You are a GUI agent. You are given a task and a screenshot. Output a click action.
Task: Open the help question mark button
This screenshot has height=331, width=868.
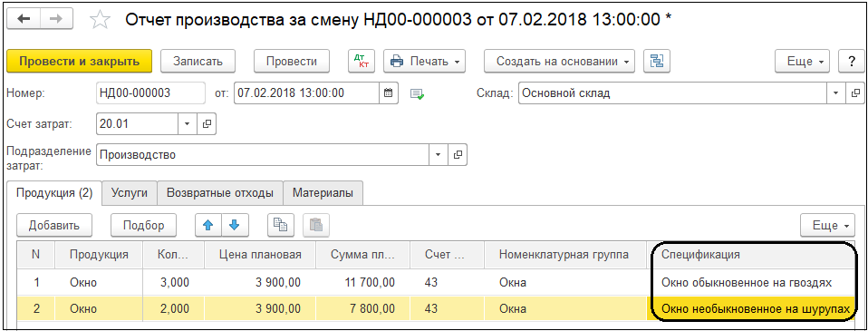852,61
